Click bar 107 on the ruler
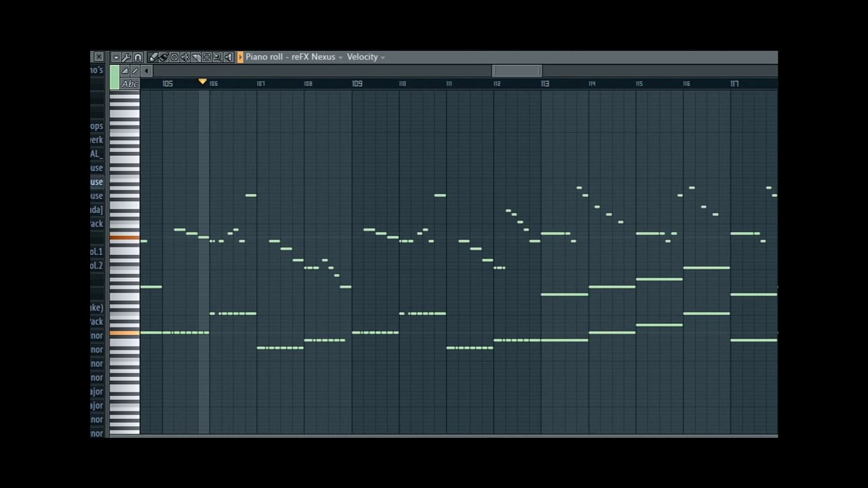868x488 pixels. (x=261, y=84)
